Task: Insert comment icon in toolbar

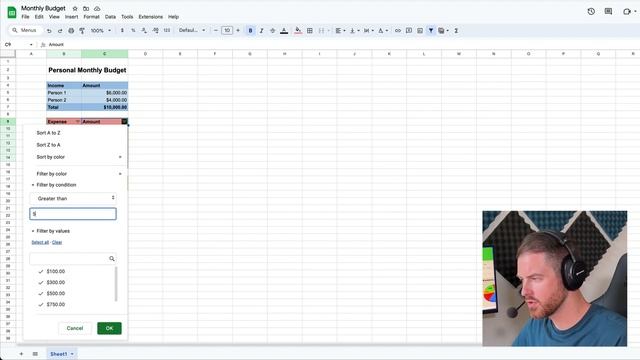Action: [409, 31]
